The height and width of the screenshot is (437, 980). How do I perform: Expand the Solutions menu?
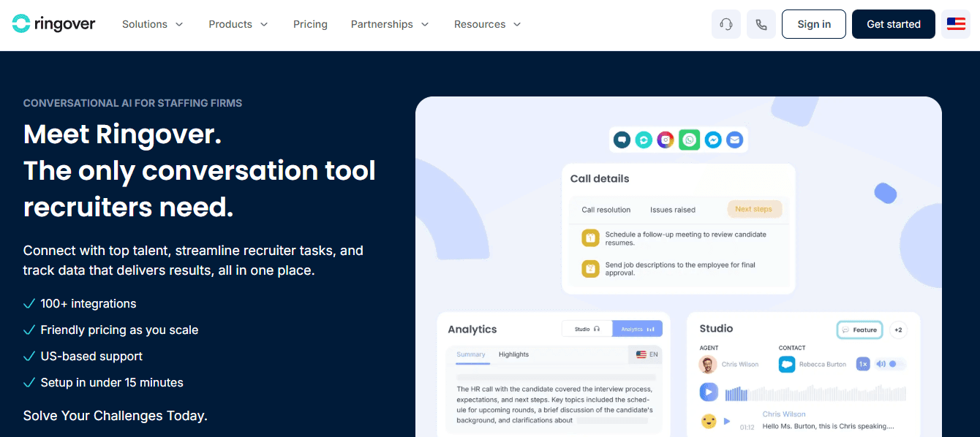tap(152, 24)
